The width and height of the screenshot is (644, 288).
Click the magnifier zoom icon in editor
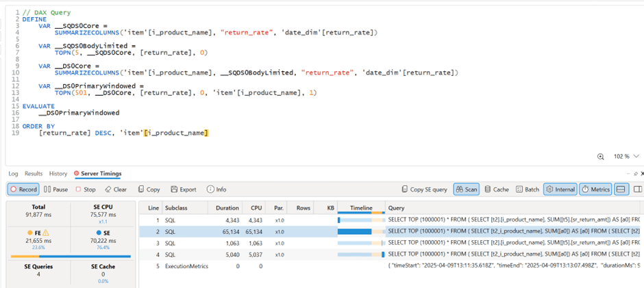pyautogui.click(x=601, y=157)
